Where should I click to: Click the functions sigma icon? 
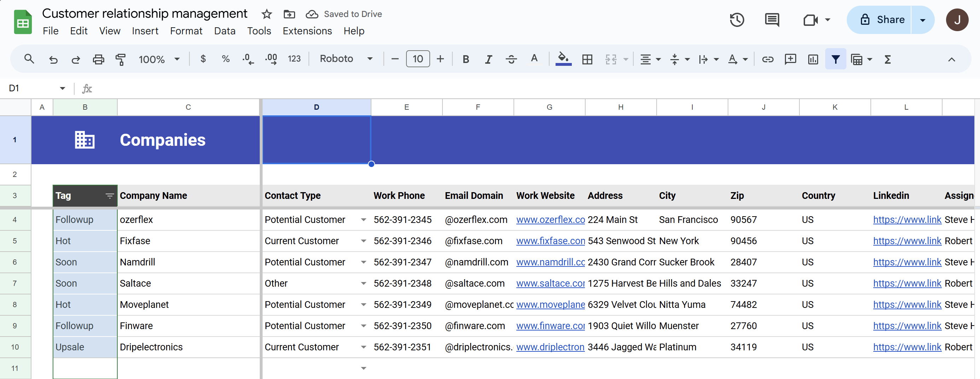pyautogui.click(x=887, y=59)
